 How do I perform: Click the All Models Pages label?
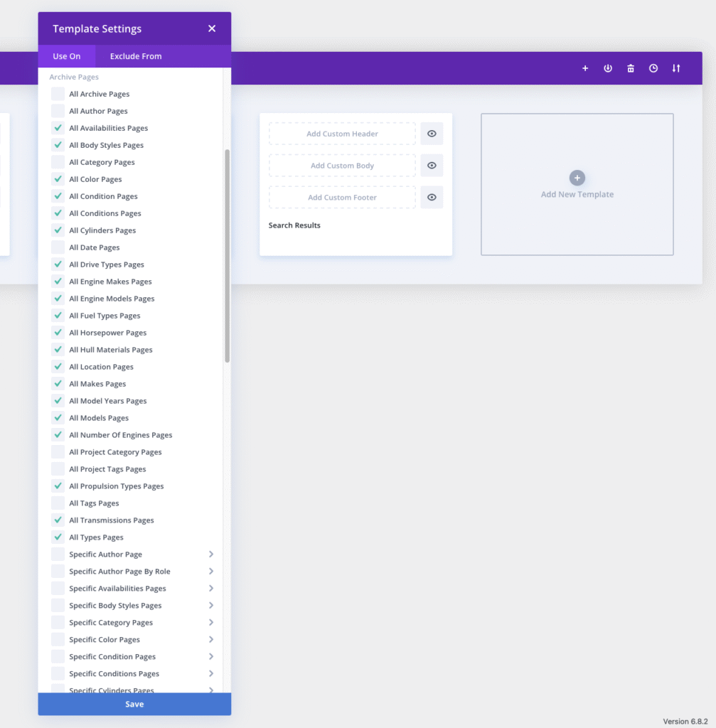pyautogui.click(x=99, y=418)
